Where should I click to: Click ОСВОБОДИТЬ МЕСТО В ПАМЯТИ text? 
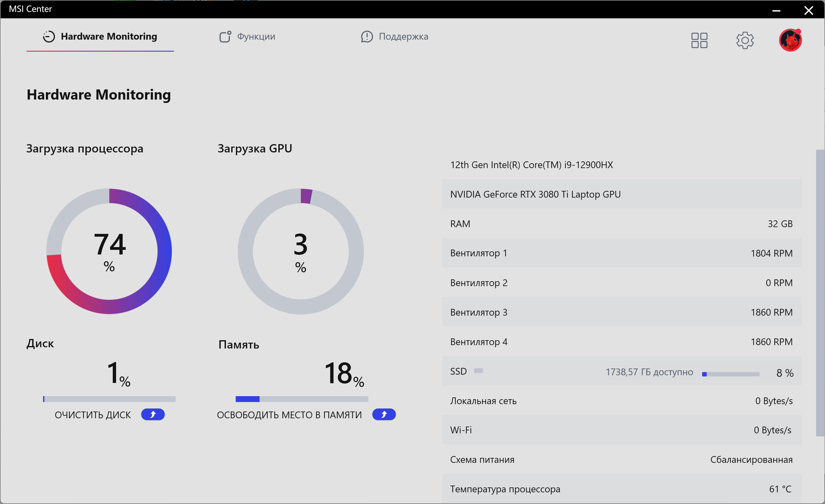pyautogui.click(x=289, y=415)
